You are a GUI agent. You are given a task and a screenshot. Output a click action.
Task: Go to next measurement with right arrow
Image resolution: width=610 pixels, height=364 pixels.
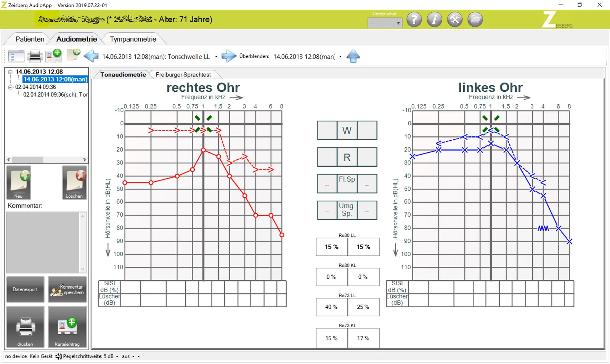(229, 56)
